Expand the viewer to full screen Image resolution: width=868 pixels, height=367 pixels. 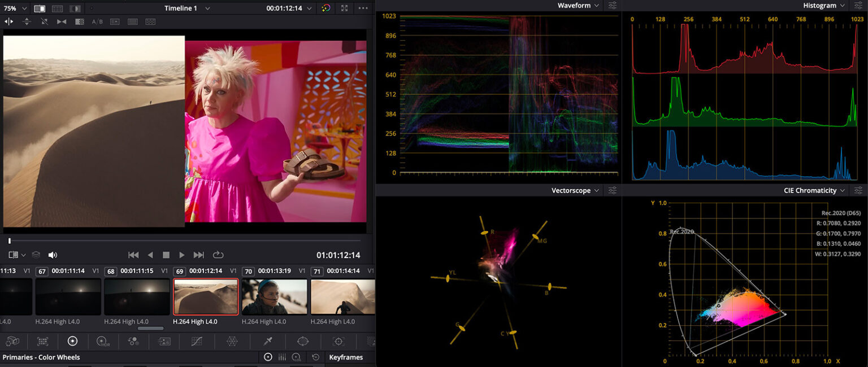(344, 8)
